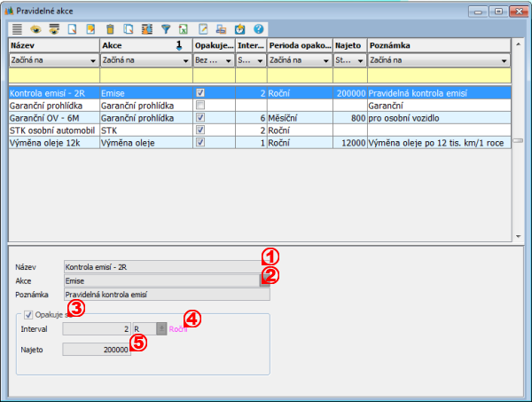Click the Najeto input field

coord(97,350)
